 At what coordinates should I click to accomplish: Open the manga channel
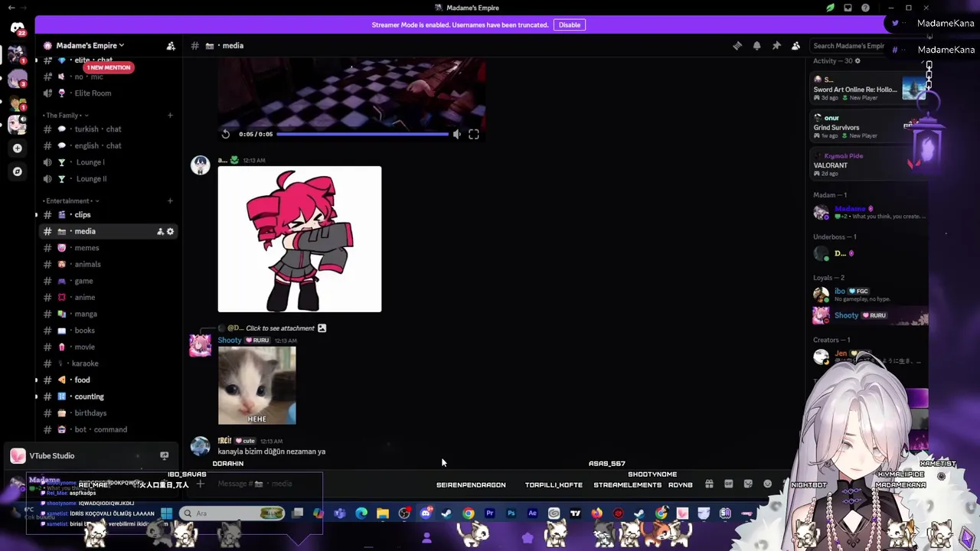pyautogui.click(x=108, y=314)
